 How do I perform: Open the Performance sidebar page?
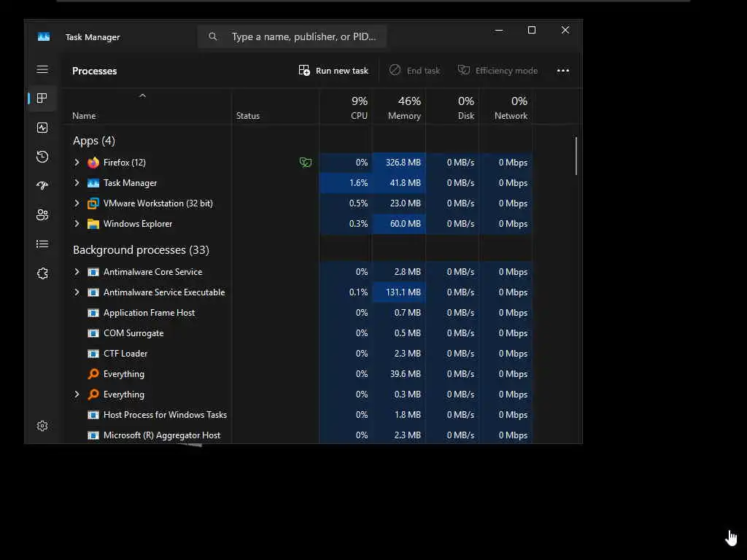42,128
